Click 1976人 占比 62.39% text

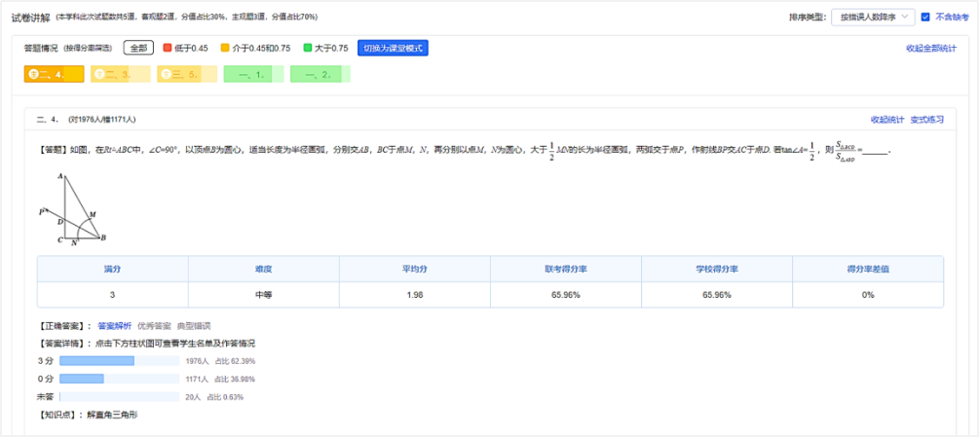pos(220,361)
